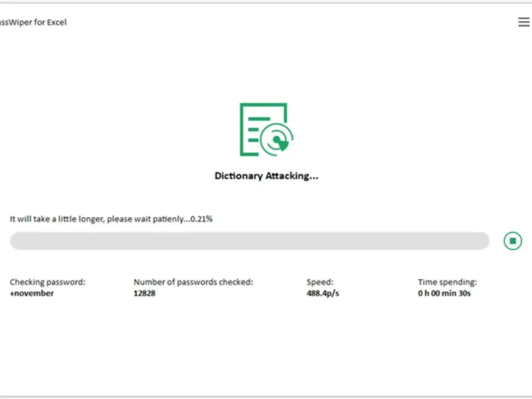Click the 'PassWiper for Excel' window title
The width and height of the screenshot is (532, 399).
click(x=33, y=22)
